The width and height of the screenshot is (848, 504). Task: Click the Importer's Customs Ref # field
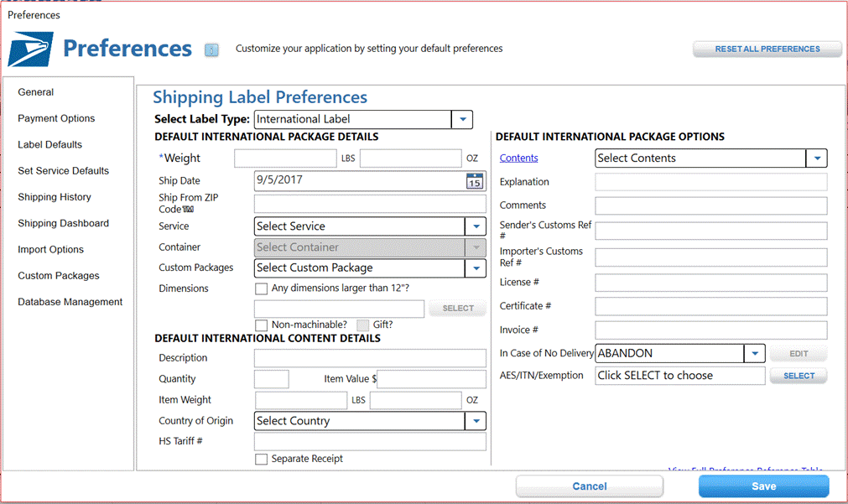click(711, 257)
